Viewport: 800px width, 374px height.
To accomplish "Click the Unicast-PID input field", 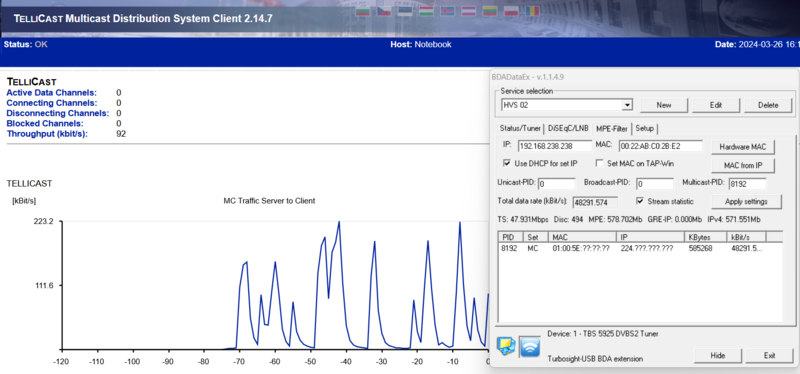I will point(556,183).
